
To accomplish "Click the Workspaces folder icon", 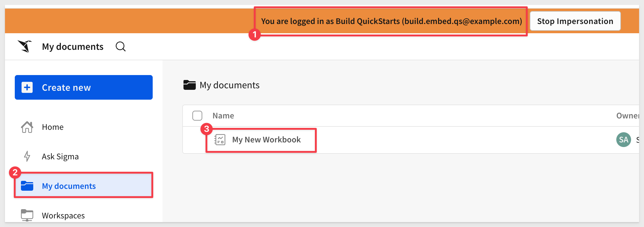I will pyautogui.click(x=27, y=215).
